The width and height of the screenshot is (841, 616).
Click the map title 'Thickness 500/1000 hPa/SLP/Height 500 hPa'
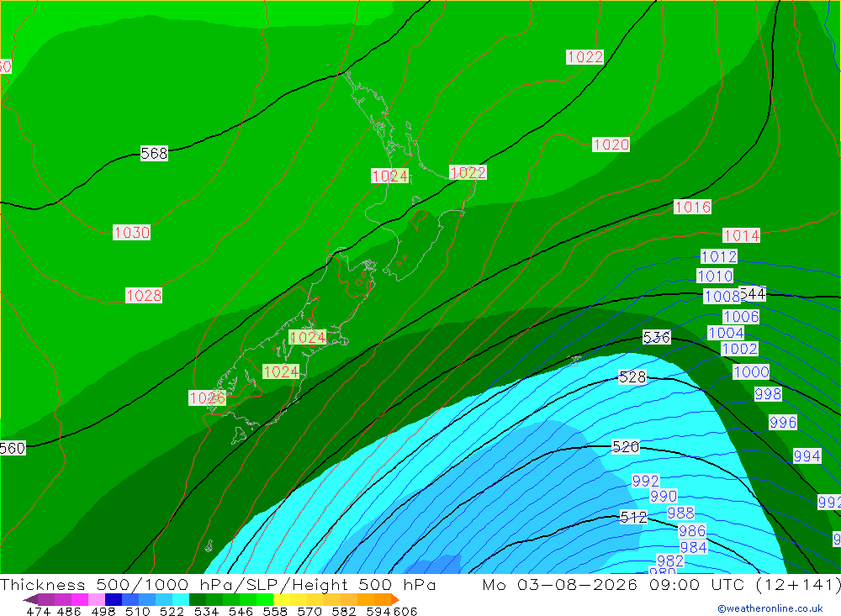pos(218,584)
